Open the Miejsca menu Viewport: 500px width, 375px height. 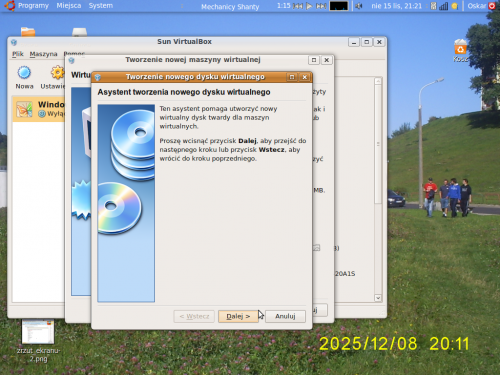(x=69, y=6)
